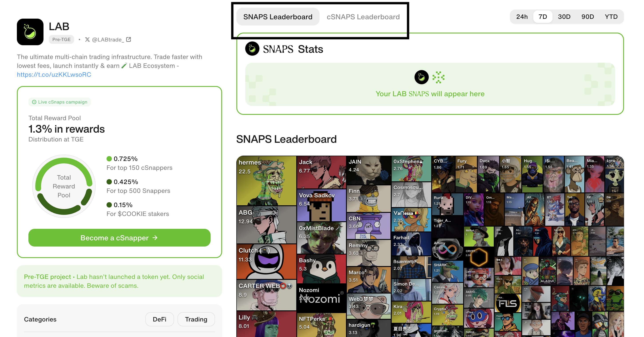Click the Live cSnaps campaign badge
Screen dimensions: 644x337
[x=59, y=102]
